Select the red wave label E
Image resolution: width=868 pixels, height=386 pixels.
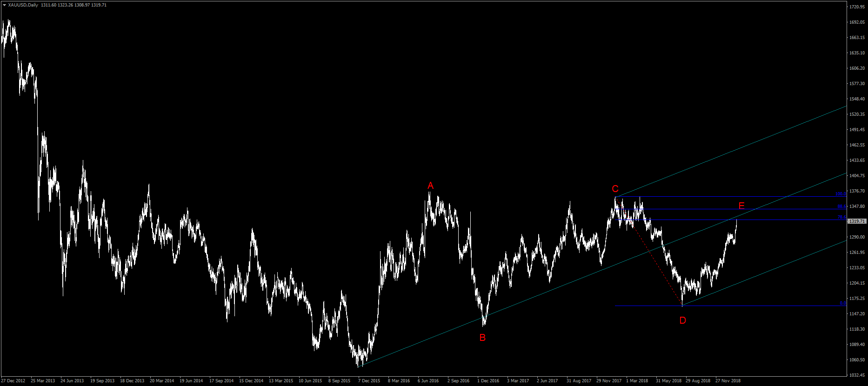741,206
